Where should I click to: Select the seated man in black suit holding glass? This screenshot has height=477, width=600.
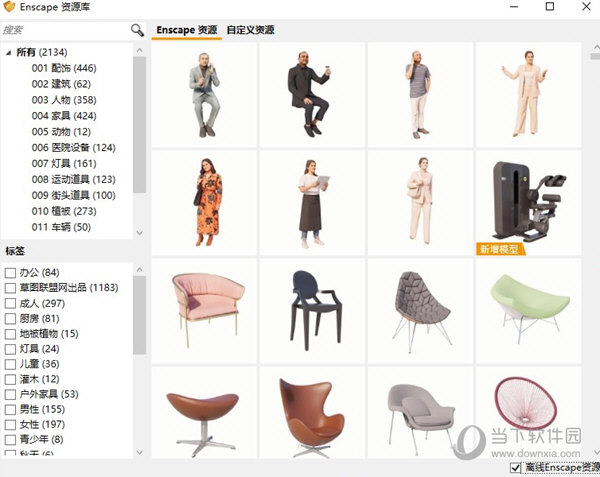pyautogui.click(x=312, y=94)
